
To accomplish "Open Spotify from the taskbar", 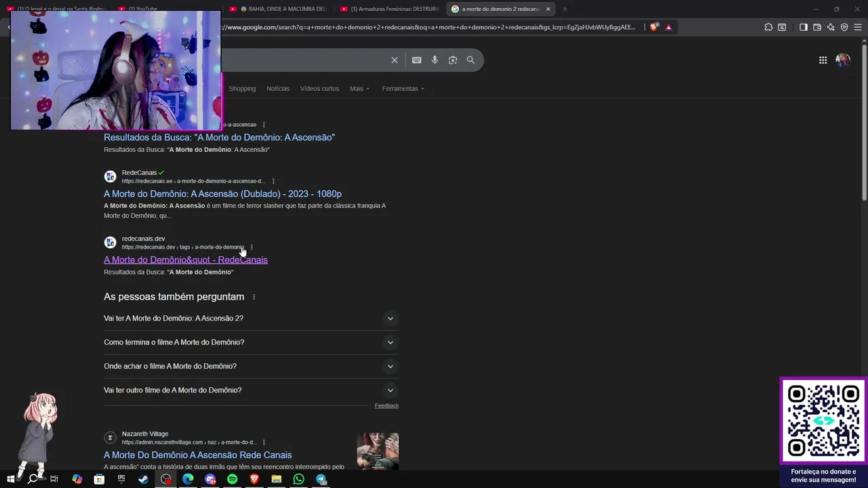I will click(232, 479).
